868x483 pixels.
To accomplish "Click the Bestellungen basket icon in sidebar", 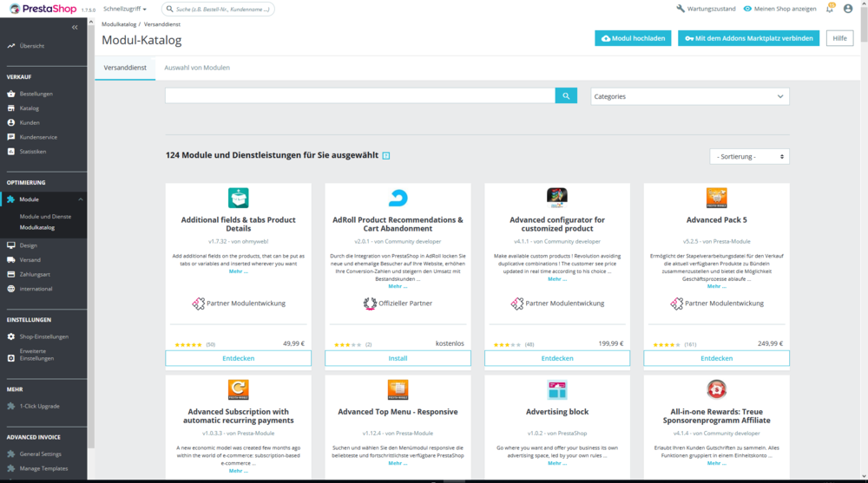I will tap(11, 94).
